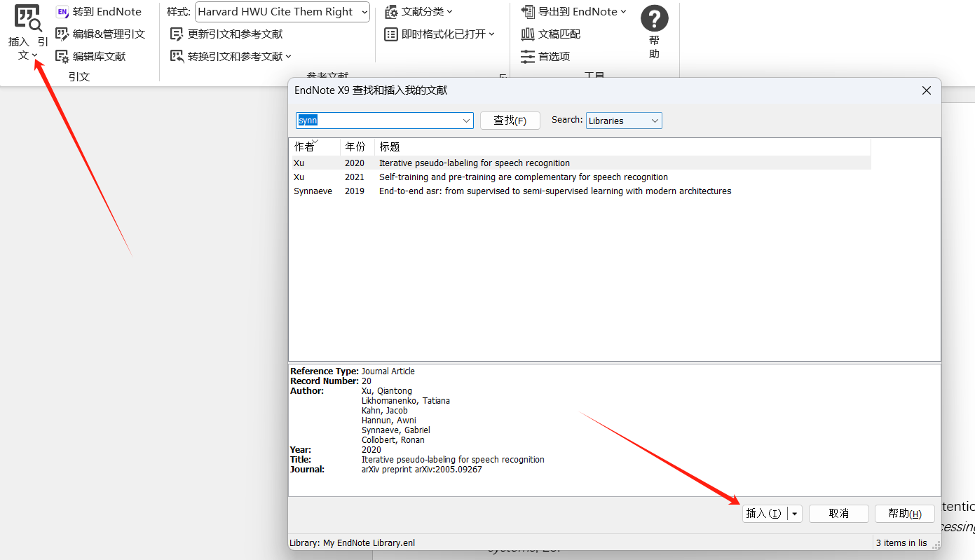This screenshot has height=560, width=975.
Task: Click 文稿匹配 icon
Action: coord(528,34)
